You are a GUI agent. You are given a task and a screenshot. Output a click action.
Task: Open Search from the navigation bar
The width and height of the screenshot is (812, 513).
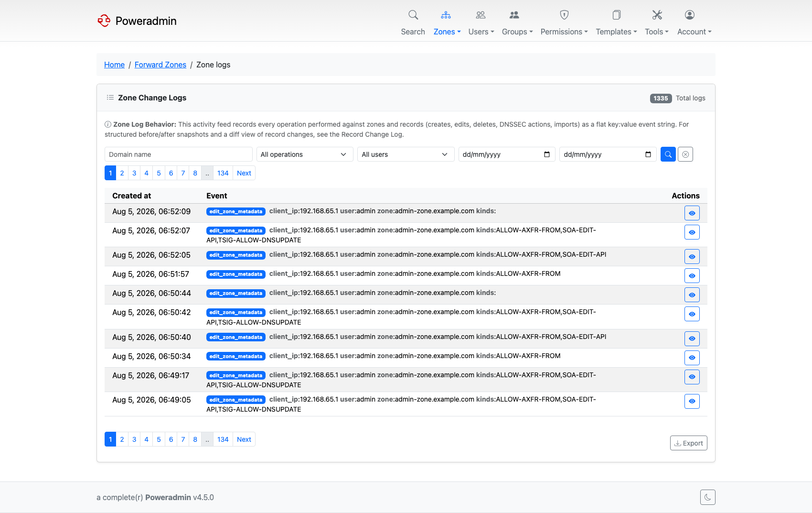click(x=413, y=22)
